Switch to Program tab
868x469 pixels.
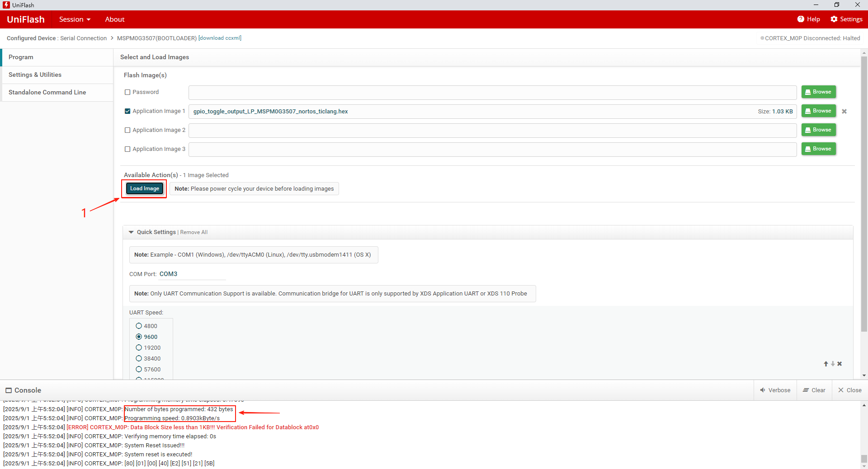pyautogui.click(x=57, y=57)
